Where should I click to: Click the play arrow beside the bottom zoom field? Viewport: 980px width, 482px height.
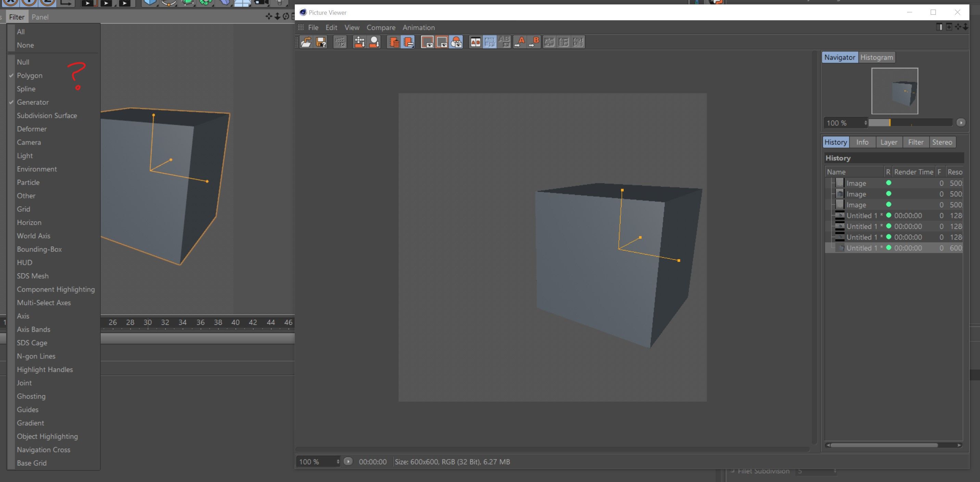tap(348, 461)
